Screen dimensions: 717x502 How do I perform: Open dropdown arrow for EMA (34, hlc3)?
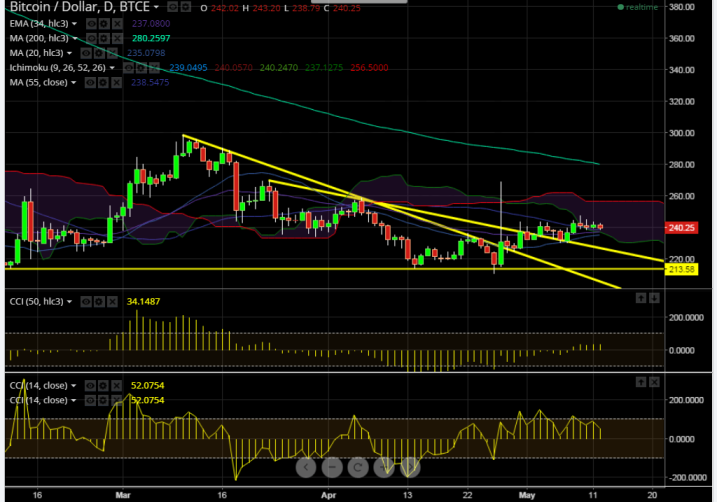pos(75,24)
